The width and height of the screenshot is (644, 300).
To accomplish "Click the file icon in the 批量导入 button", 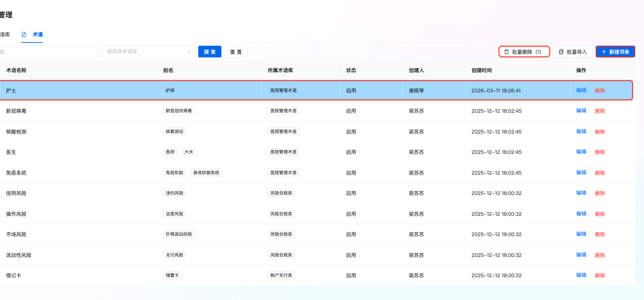I will 561,51.
